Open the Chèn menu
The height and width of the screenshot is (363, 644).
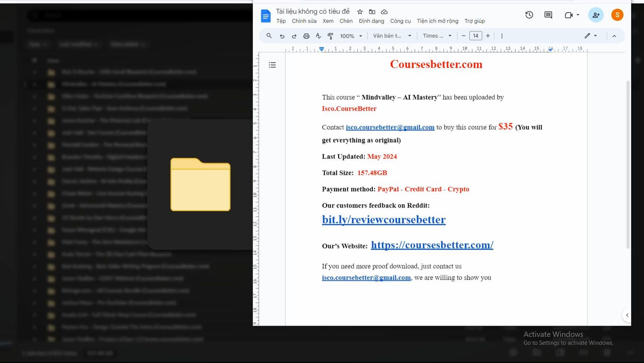pyautogui.click(x=346, y=21)
